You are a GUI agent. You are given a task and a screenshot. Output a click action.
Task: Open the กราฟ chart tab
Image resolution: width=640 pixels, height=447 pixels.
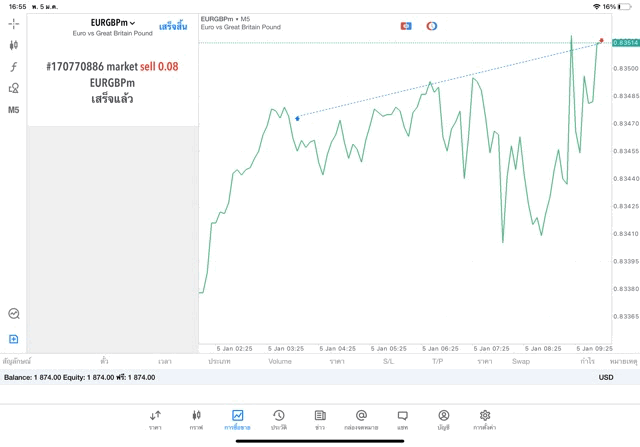pyautogui.click(x=196, y=420)
